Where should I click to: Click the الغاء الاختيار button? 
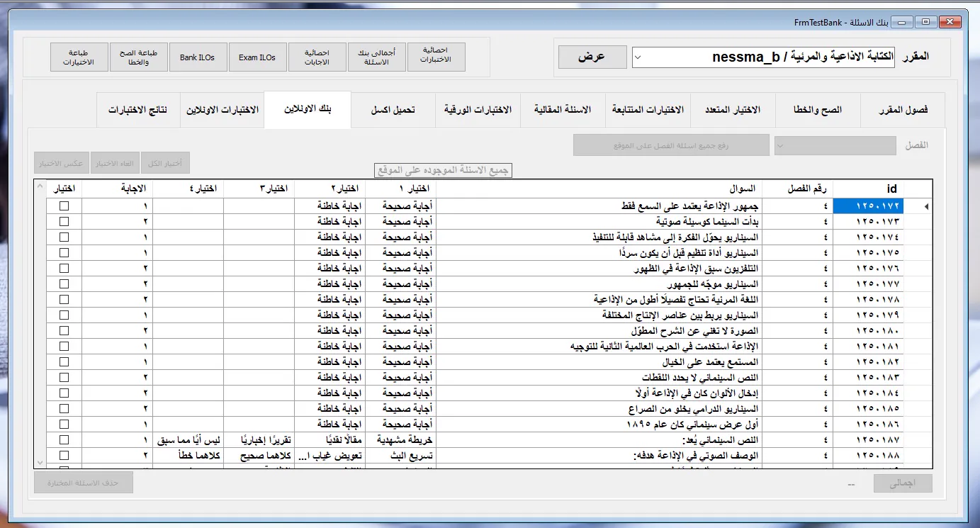pos(114,163)
